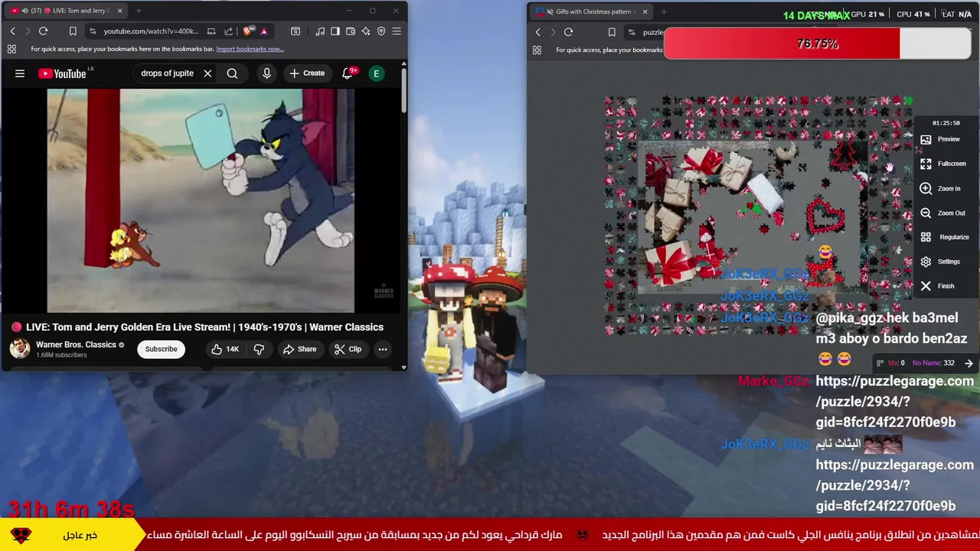Clear the YouTube search text with X
The image size is (980, 551).
(x=207, y=73)
